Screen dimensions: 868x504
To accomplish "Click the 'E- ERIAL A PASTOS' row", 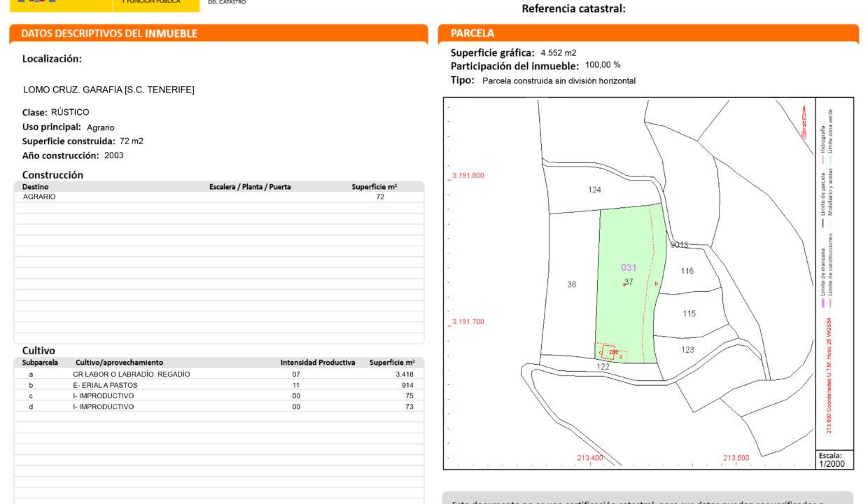I will click(x=219, y=385).
